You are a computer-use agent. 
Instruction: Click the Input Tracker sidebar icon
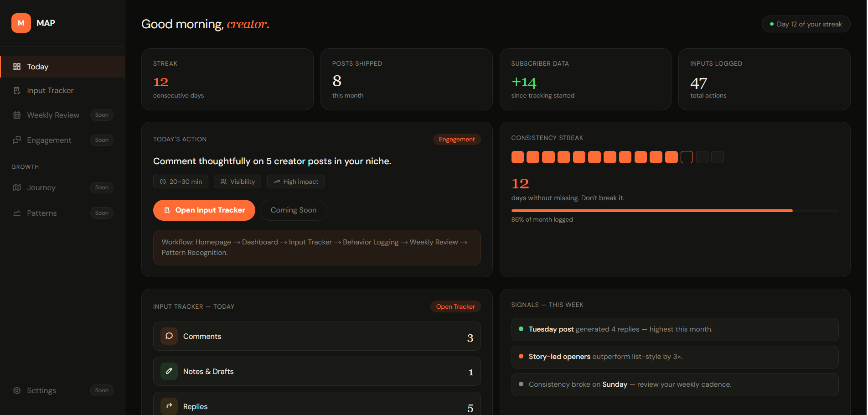coord(17,90)
